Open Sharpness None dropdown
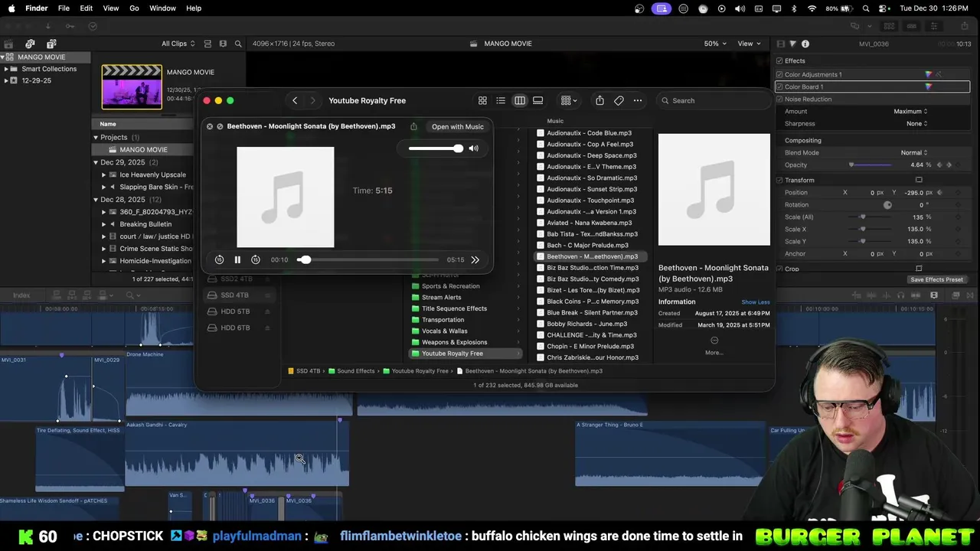Screen dimensions: 980x551 click(x=916, y=123)
